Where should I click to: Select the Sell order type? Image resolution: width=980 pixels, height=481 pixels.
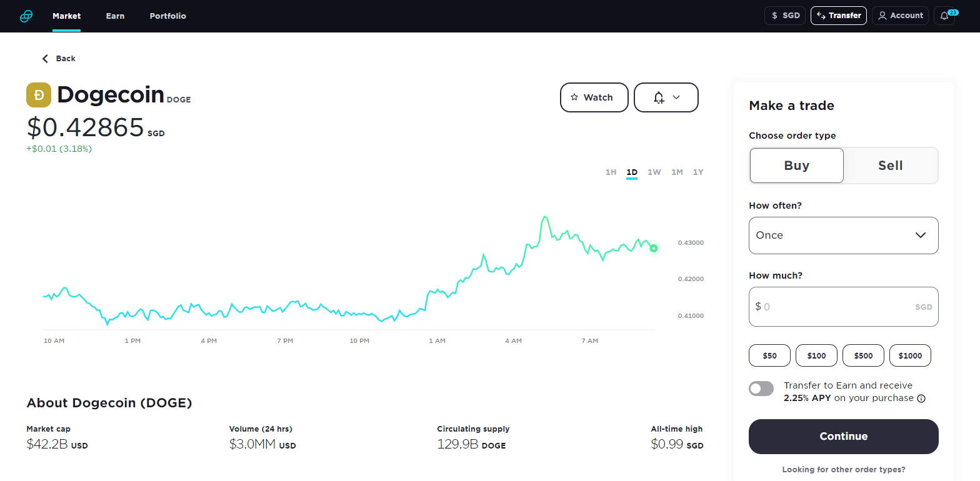[890, 166]
